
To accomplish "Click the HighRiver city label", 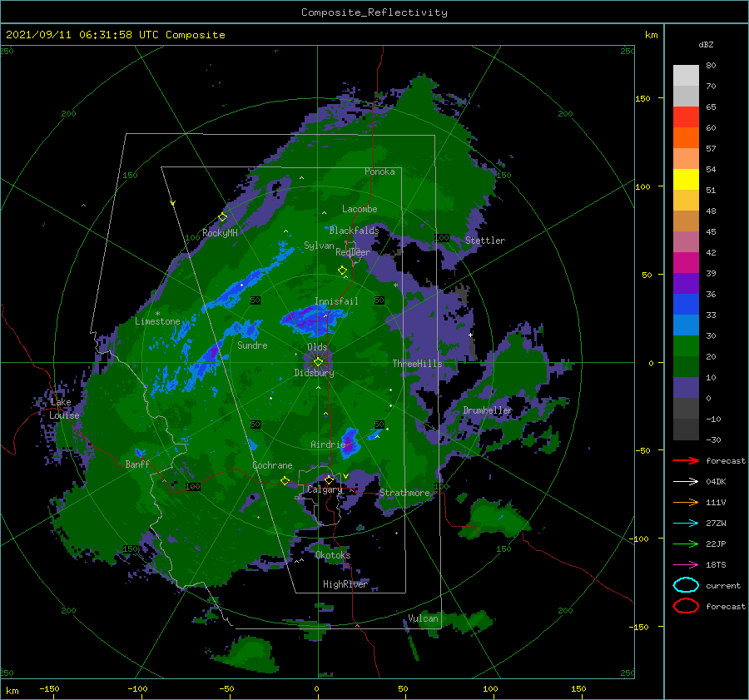I will click(x=345, y=584).
